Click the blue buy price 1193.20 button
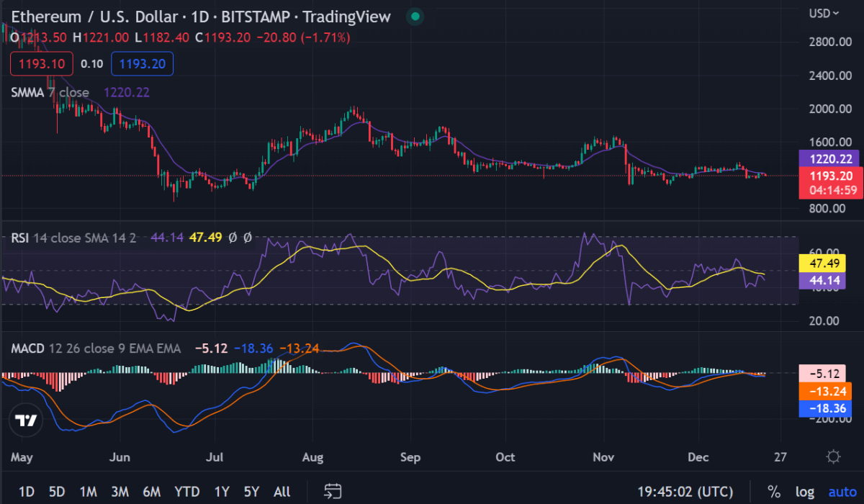This screenshot has width=864, height=504. pos(142,64)
